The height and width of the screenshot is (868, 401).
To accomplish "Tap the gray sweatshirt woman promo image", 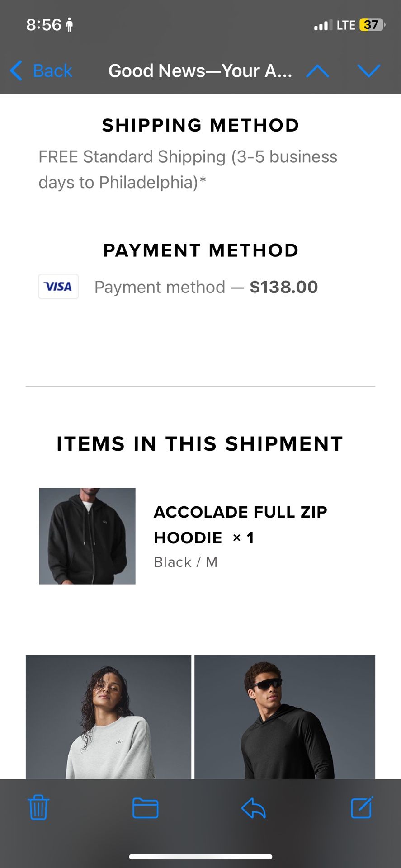I will pyautogui.click(x=109, y=717).
